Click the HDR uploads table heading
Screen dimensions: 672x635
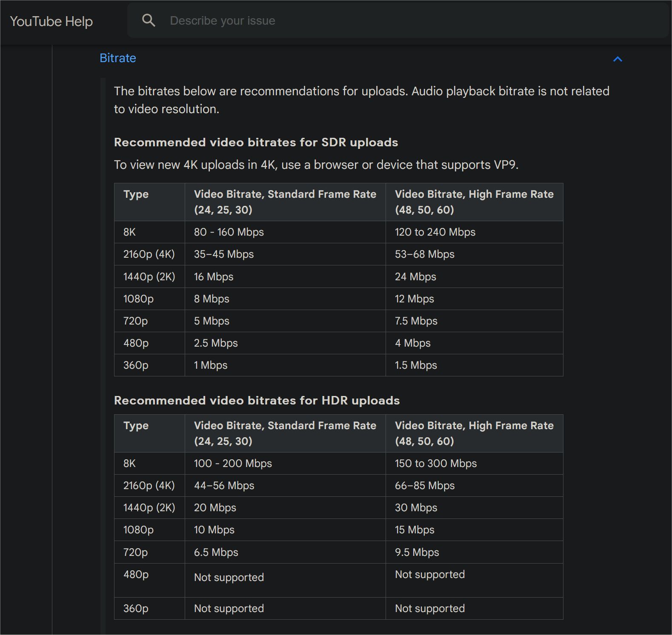coord(257,400)
